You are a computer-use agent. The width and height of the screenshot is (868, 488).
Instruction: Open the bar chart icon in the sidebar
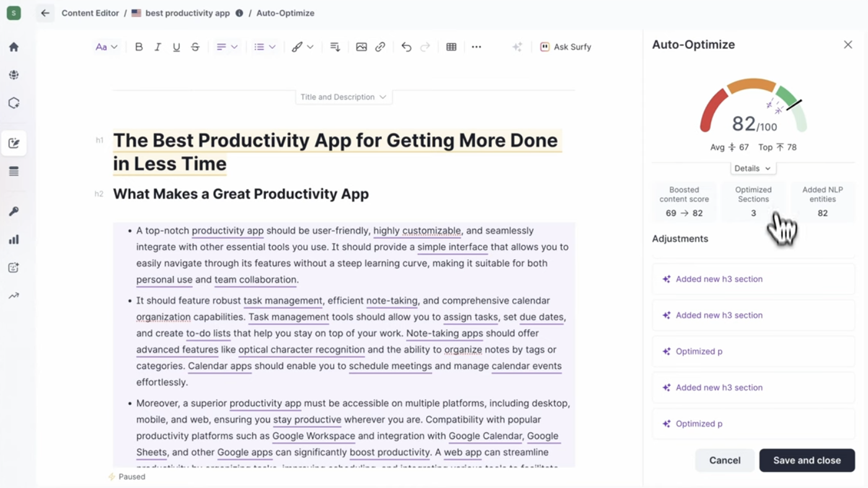[x=14, y=239]
